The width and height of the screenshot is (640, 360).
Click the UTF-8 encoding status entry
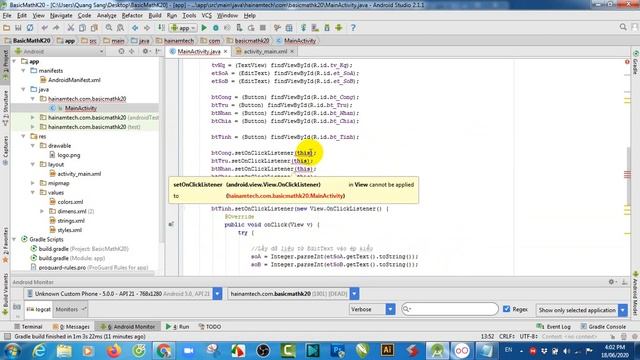pos(529,336)
